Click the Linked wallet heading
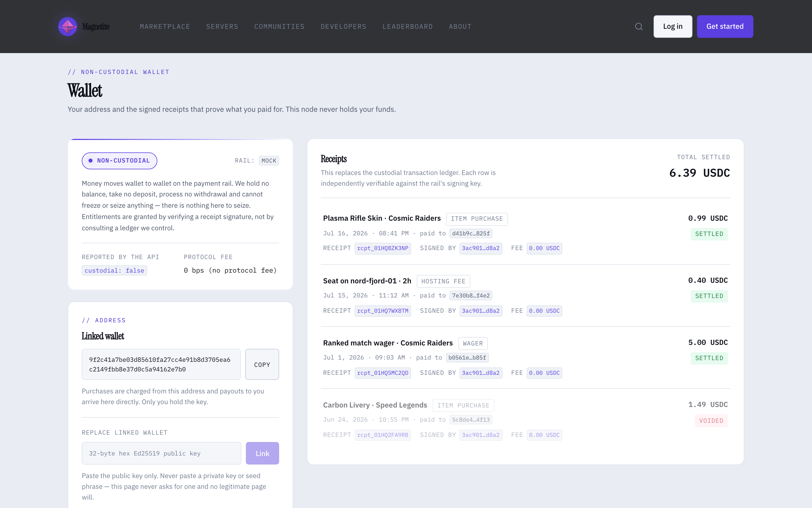The height and width of the screenshot is (508, 812). point(103,336)
